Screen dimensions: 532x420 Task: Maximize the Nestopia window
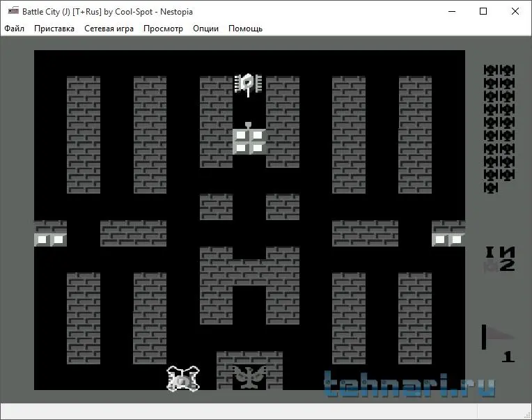coord(483,11)
